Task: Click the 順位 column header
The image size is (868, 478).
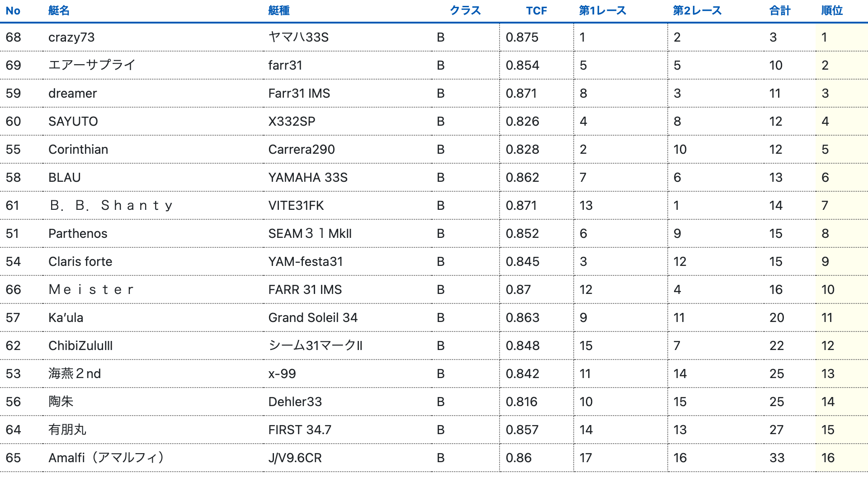Action: tap(832, 10)
